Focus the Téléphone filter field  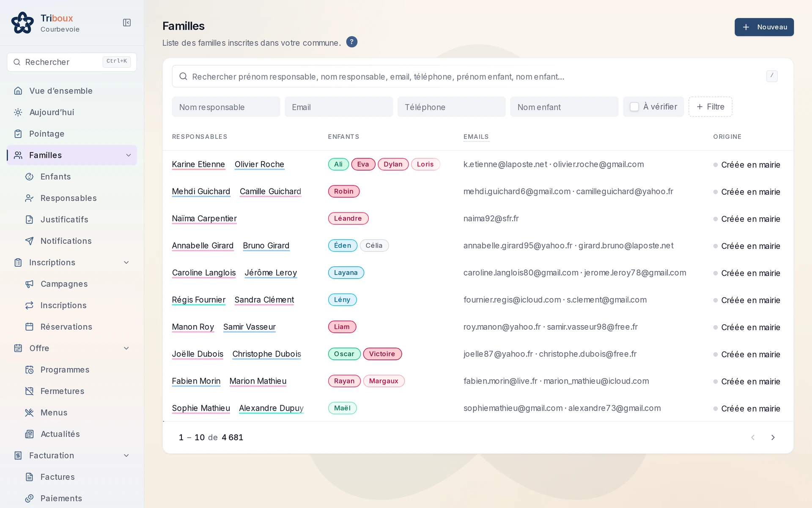(x=451, y=107)
